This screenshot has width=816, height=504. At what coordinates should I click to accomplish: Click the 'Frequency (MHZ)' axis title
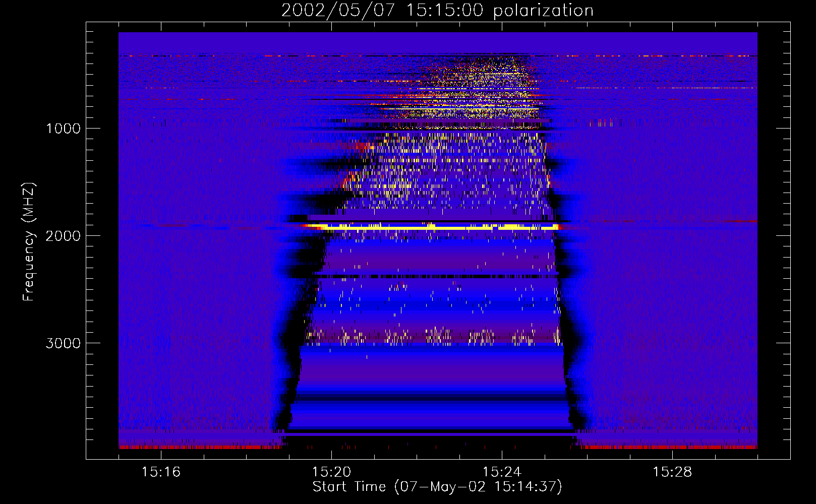29,242
